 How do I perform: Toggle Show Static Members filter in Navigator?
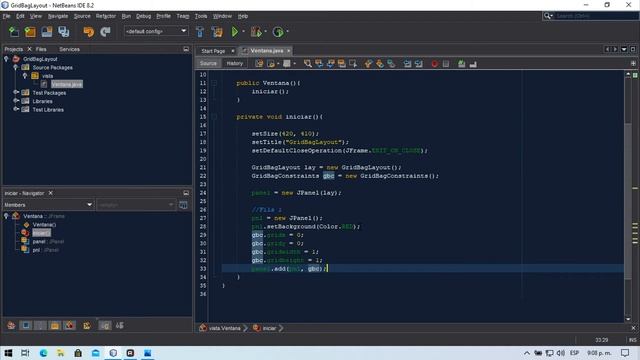(x=40, y=325)
